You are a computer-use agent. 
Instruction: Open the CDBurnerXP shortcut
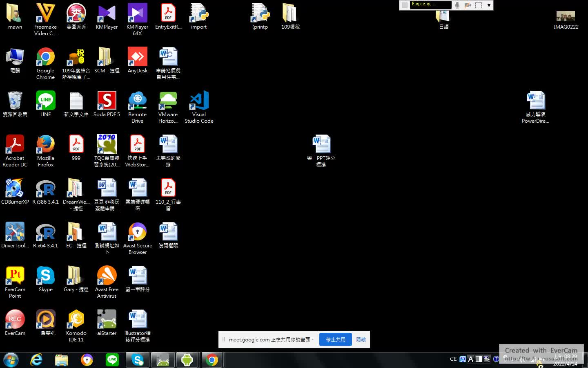[x=15, y=191]
